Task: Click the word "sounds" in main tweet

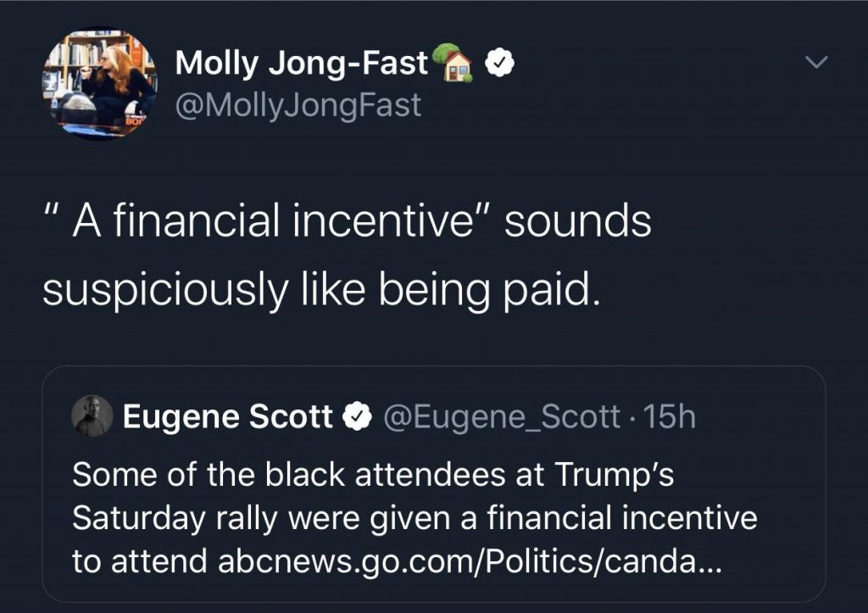Action: click(576, 221)
